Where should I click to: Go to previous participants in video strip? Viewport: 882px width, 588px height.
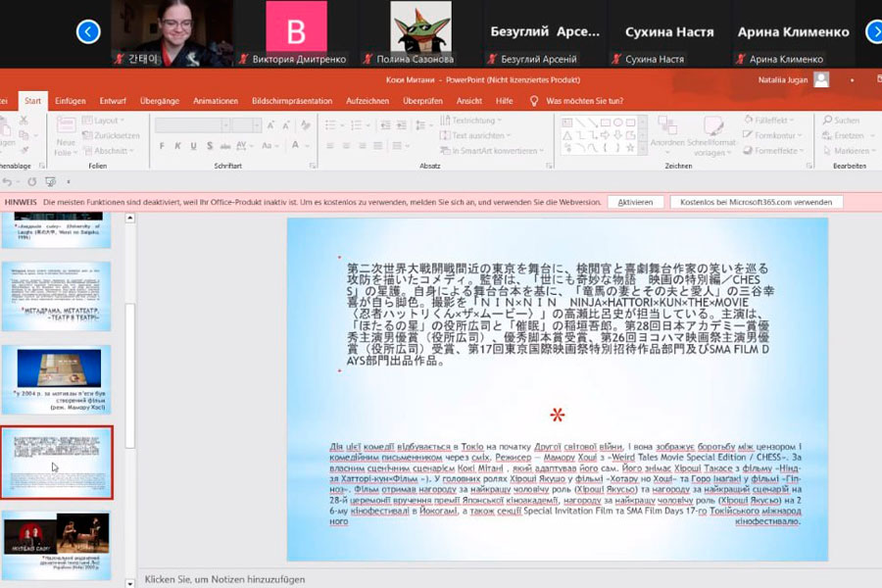88,31
